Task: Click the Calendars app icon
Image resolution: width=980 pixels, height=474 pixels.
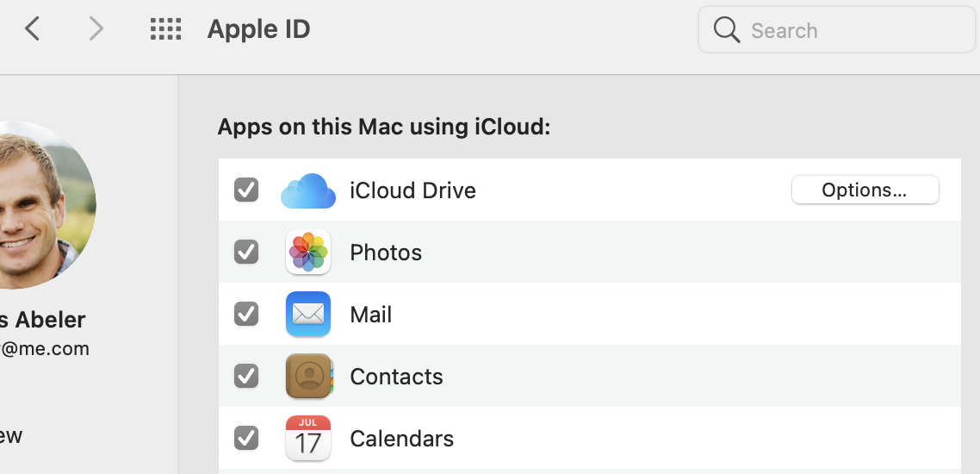Action: [308, 439]
